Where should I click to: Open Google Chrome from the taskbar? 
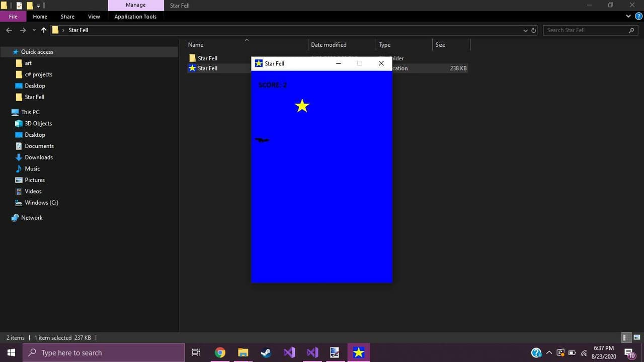[220, 352]
